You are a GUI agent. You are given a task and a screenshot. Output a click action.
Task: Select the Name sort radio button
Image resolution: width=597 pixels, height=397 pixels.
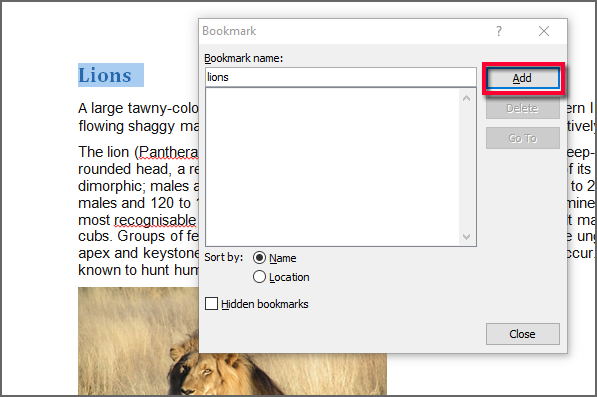click(259, 258)
